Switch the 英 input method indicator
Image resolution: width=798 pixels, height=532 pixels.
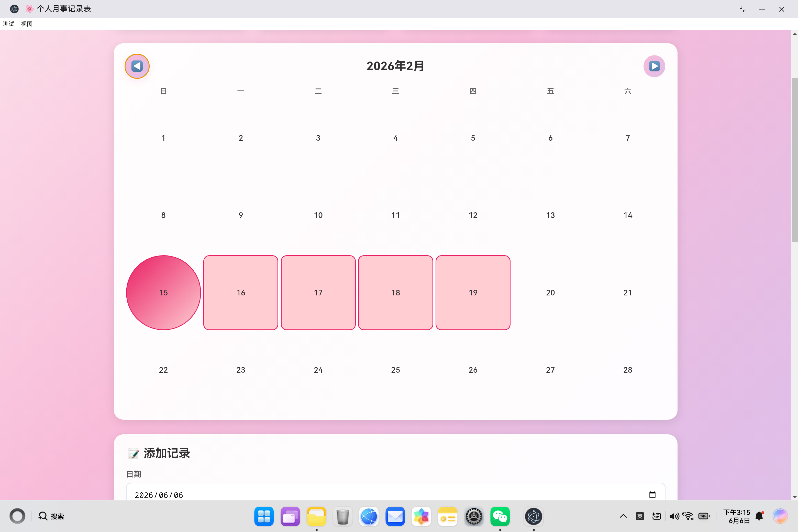(x=640, y=516)
